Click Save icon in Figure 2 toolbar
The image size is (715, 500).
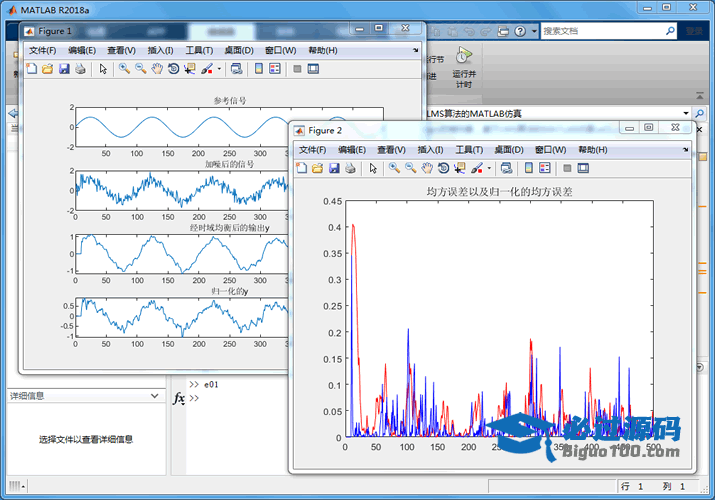pyautogui.click(x=334, y=168)
